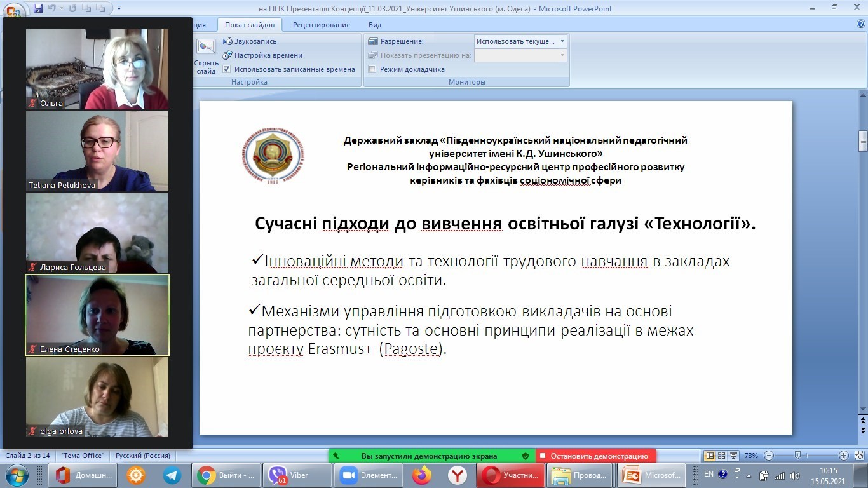The height and width of the screenshot is (488, 868).
Task: Open Firefox from the taskbar
Action: tap(421, 475)
